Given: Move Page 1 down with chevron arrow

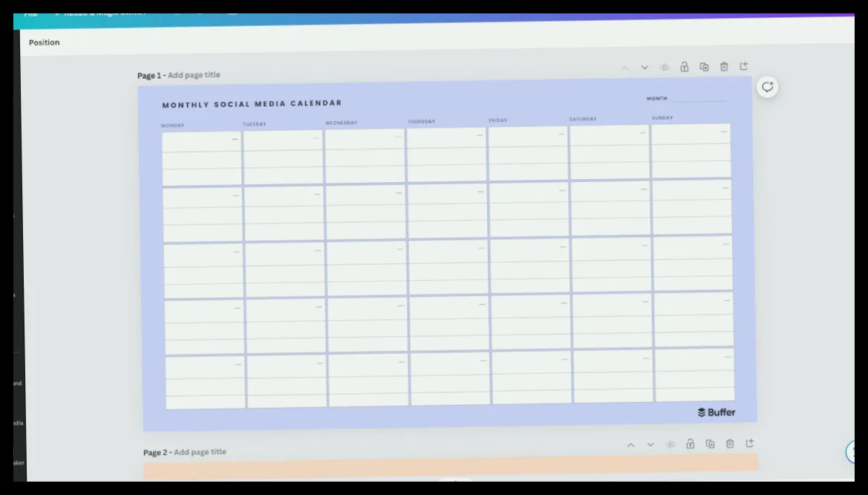Looking at the screenshot, I should (645, 68).
